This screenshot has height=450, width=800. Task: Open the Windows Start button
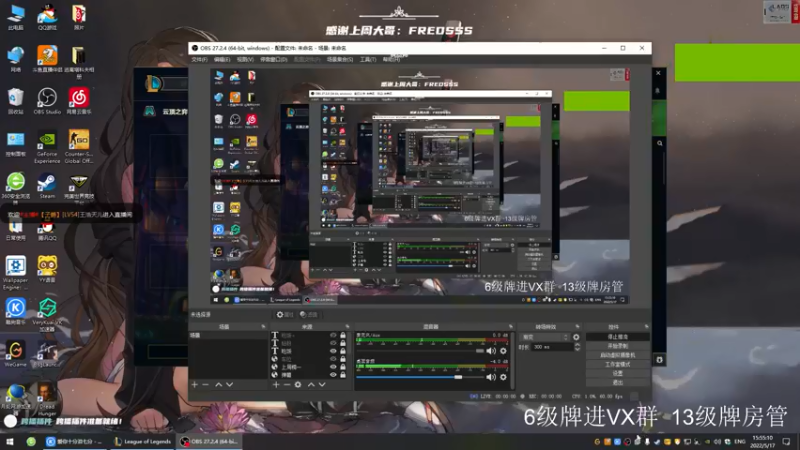[x=9, y=441]
